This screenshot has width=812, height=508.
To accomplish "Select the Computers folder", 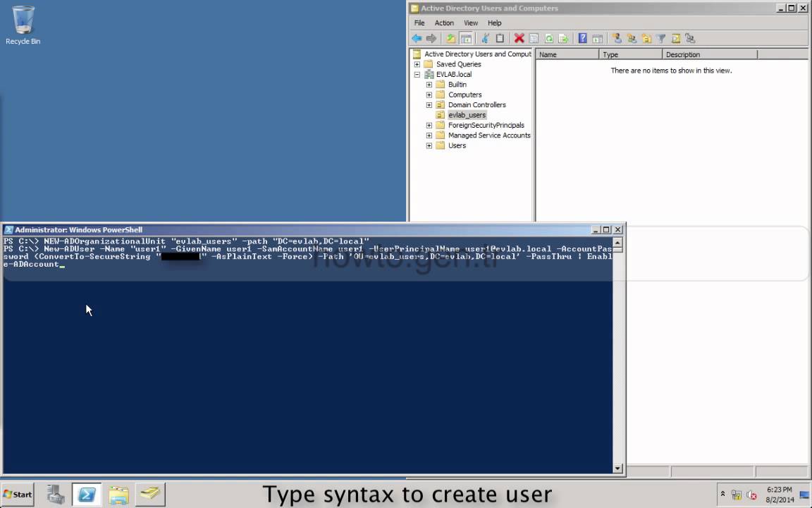I will (465, 95).
